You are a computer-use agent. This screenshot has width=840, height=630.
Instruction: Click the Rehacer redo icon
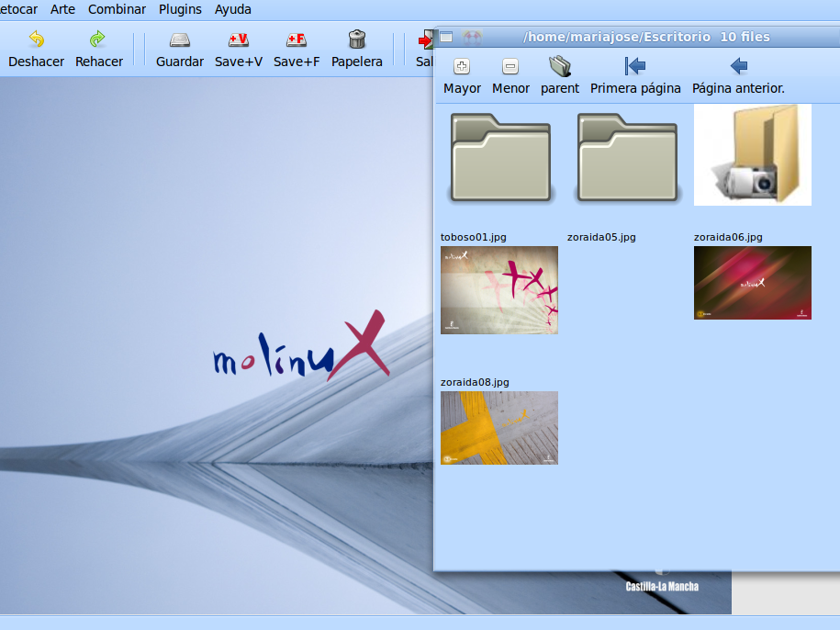click(97, 39)
